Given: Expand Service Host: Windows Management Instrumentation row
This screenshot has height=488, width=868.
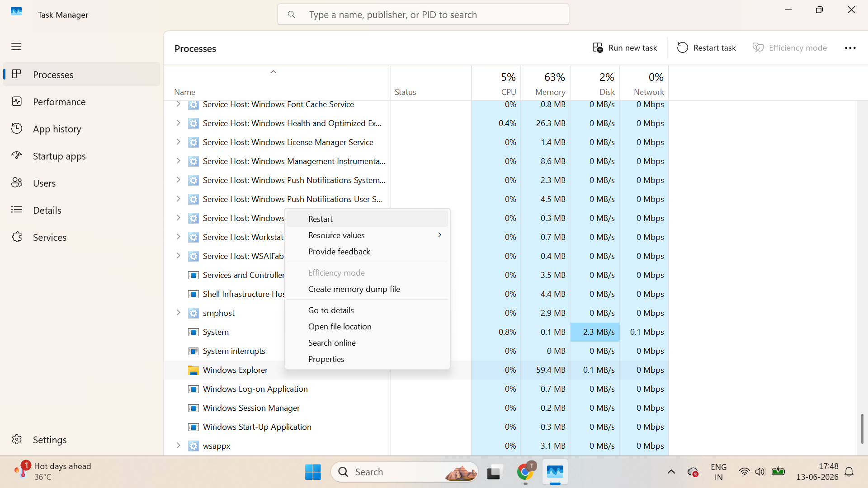Looking at the screenshot, I should 178,161.
